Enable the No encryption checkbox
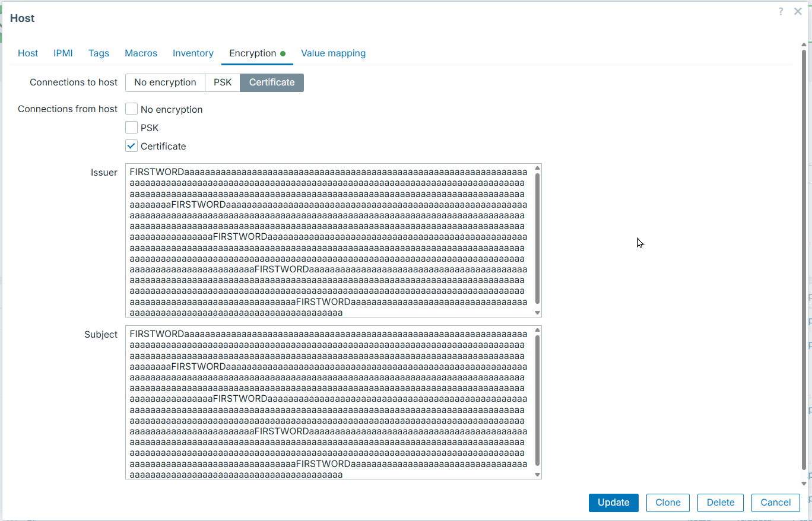812x521 pixels. tap(132, 109)
